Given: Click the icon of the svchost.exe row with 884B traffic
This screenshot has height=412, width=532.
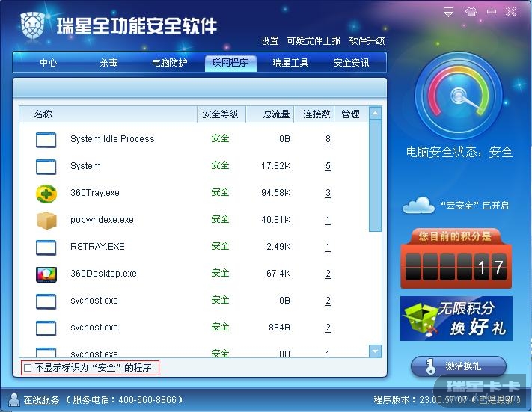Looking at the screenshot, I should 46,328.
